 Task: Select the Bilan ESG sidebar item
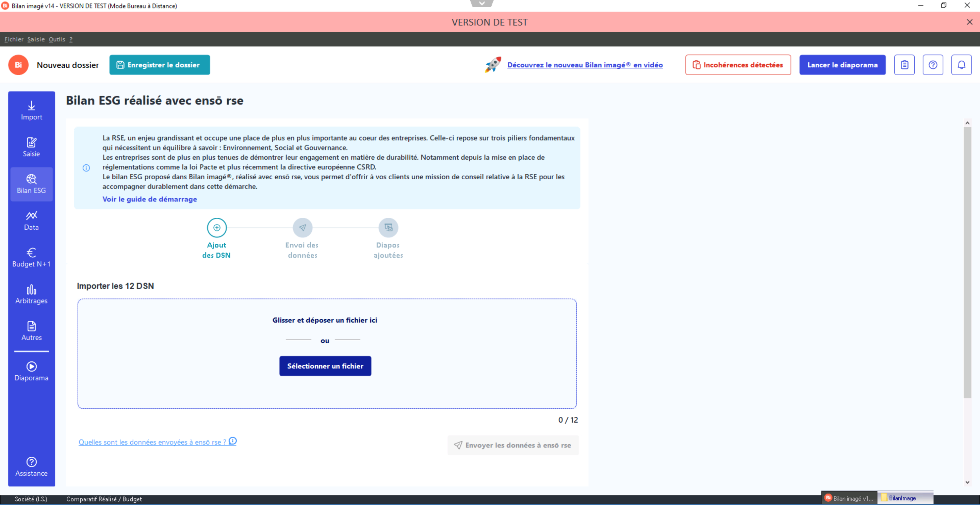coord(32,184)
